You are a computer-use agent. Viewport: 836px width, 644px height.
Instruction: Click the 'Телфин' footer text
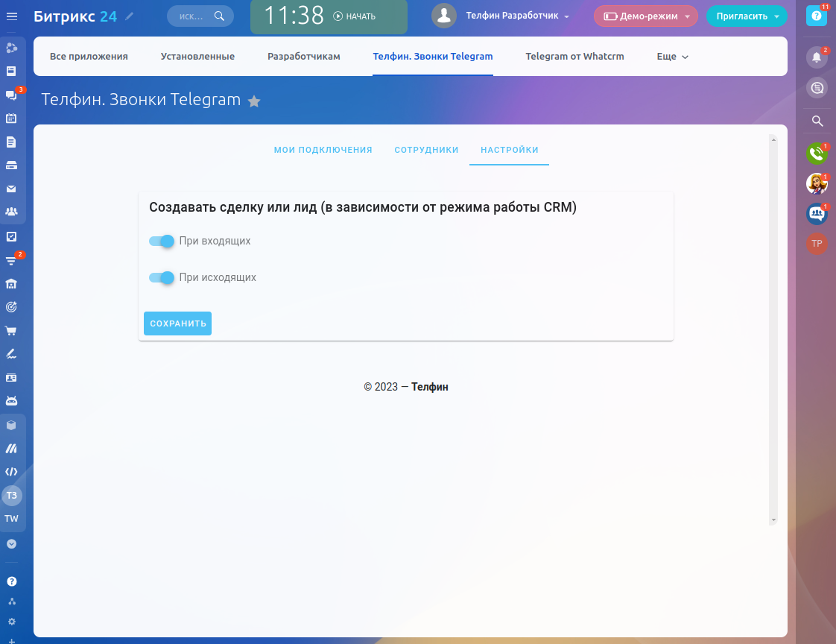[430, 387]
